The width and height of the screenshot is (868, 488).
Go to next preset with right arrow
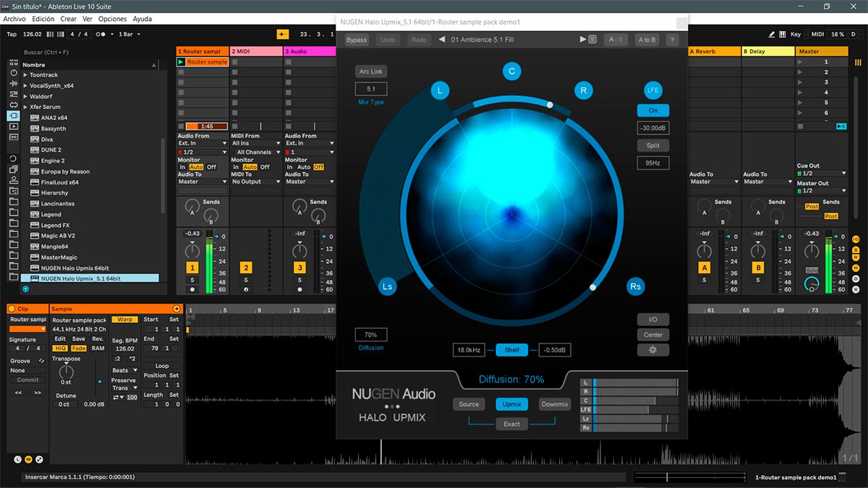(583, 40)
